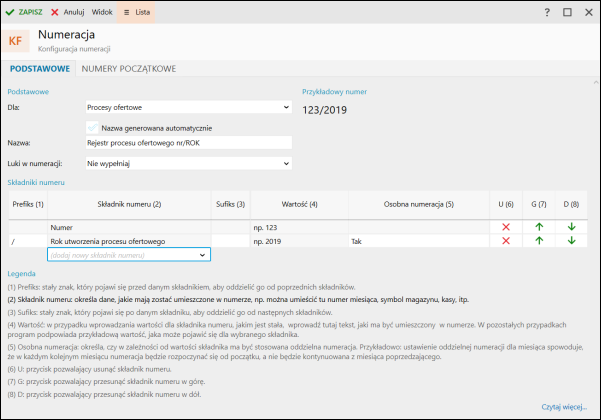Screen dimensions: 601x420
Task: Click the D (8) column header
Action: click(571, 205)
